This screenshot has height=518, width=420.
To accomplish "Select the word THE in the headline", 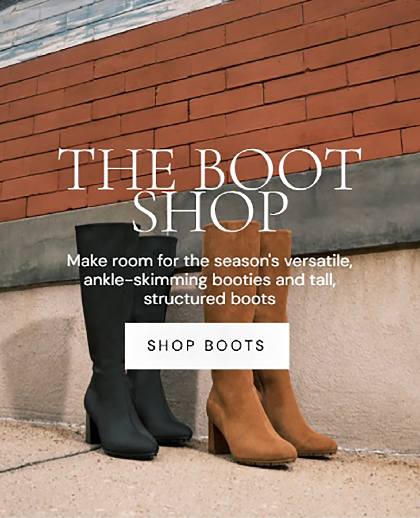I will [117, 169].
